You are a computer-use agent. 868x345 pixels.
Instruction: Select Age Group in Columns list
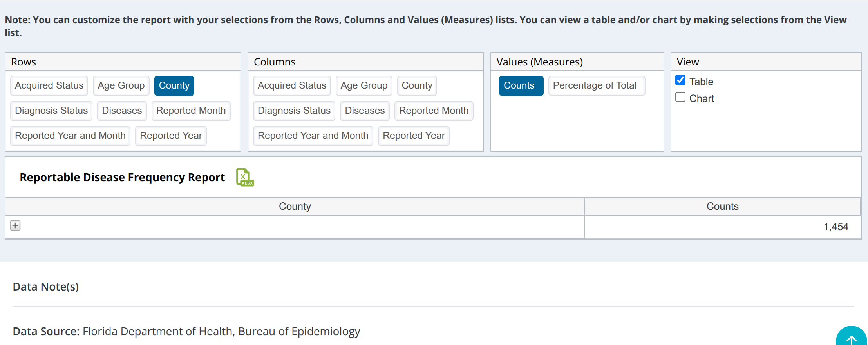point(363,85)
